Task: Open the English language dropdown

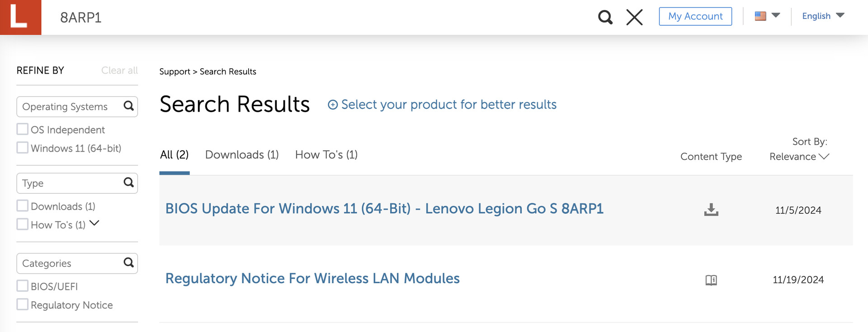Action: point(823,16)
